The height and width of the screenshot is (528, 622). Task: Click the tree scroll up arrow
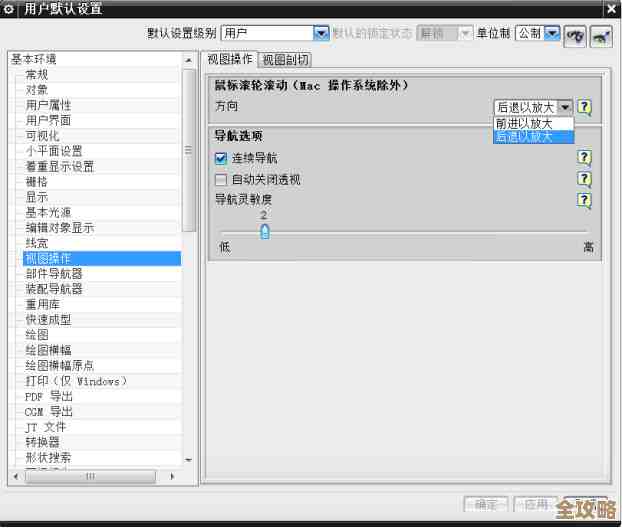(x=188, y=60)
